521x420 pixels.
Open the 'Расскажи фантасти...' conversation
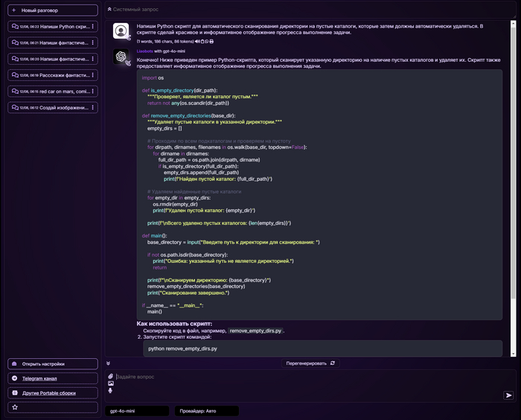pyautogui.click(x=53, y=75)
